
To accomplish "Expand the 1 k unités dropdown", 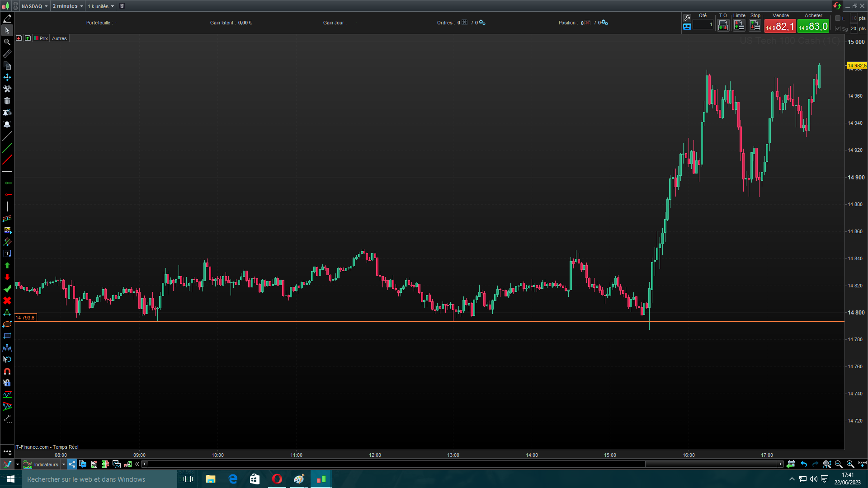I will [101, 6].
